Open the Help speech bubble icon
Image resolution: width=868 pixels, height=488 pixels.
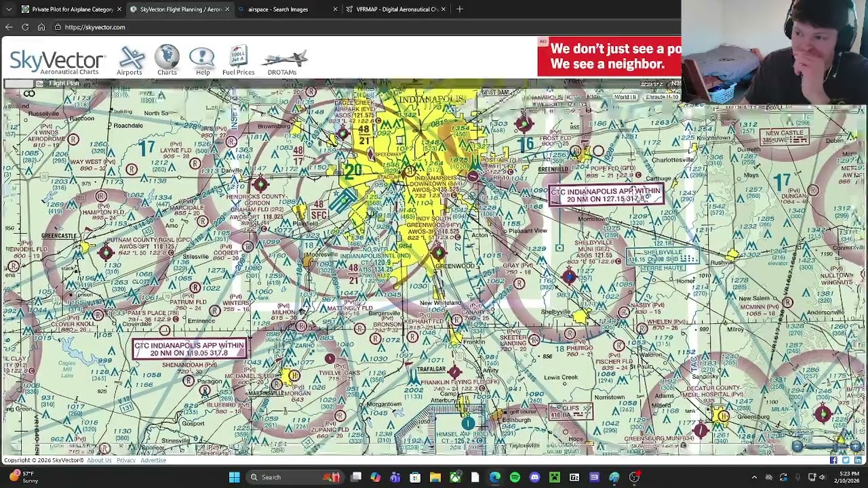(x=202, y=61)
